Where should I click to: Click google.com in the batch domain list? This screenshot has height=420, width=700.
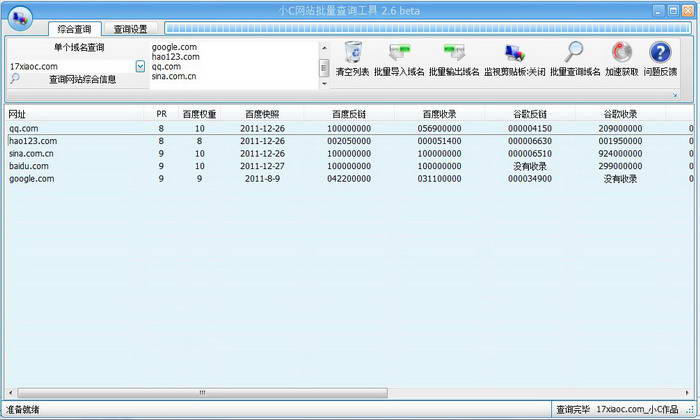point(174,47)
